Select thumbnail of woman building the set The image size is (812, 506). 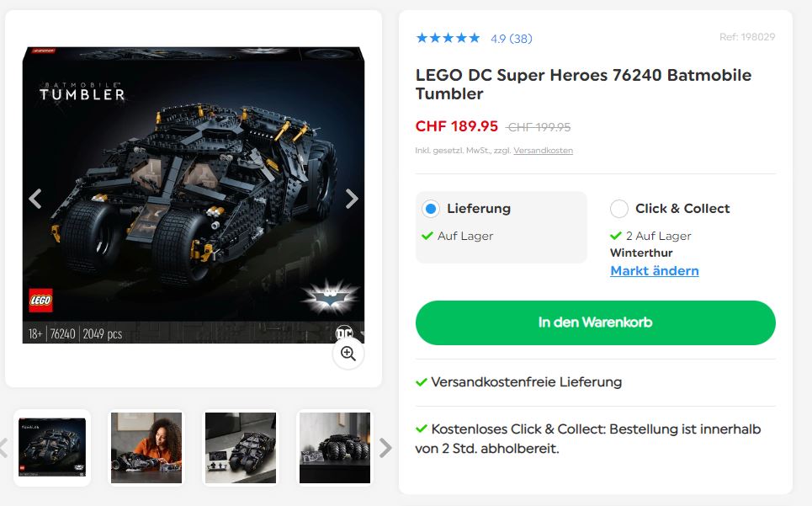146,448
